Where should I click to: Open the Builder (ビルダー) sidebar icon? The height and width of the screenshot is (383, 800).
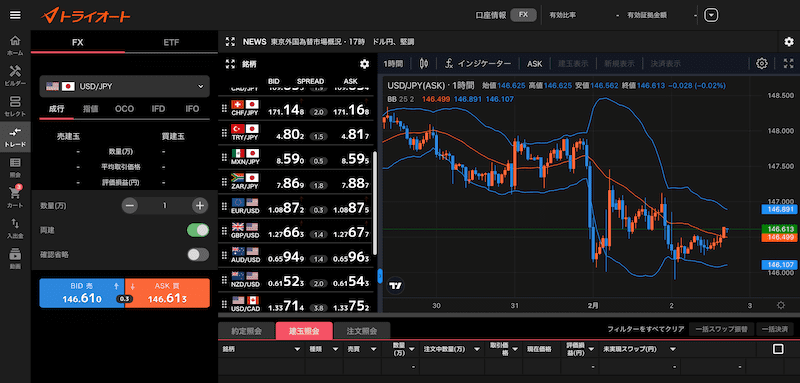click(15, 74)
